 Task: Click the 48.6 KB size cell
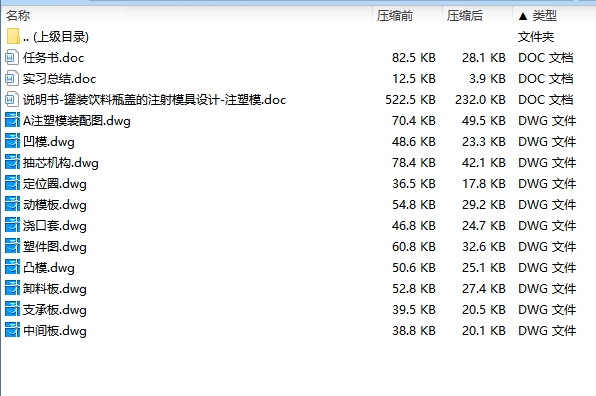pyautogui.click(x=414, y=141)
